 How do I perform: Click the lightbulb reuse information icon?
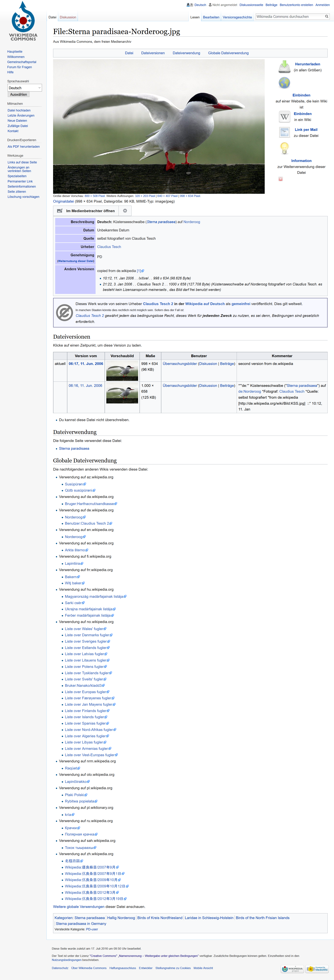[x=284, y=148]
